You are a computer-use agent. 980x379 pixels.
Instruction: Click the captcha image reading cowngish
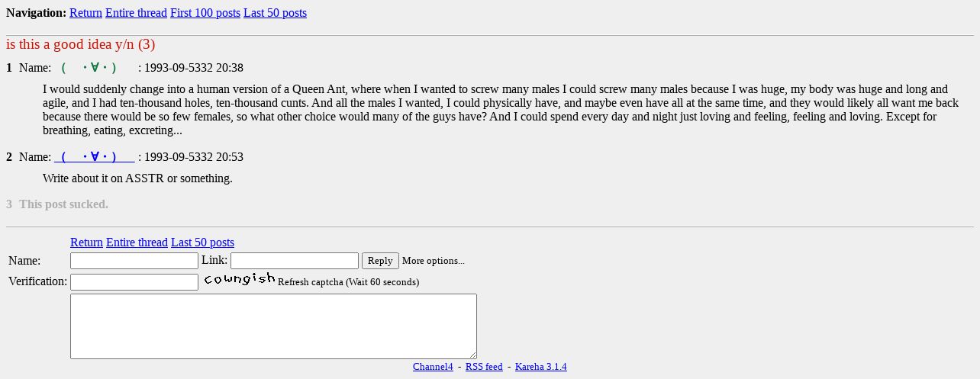click(x=239, y=280)
